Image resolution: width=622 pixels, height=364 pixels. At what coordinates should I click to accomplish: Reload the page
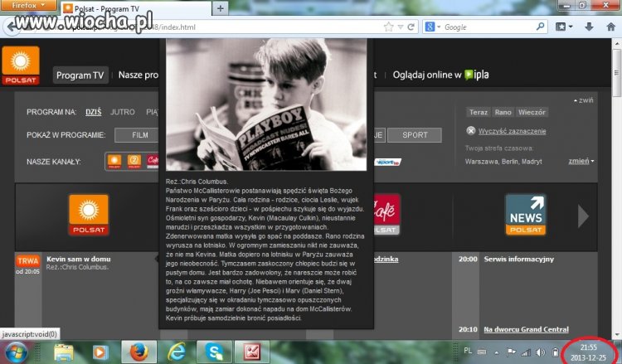[411, 27]
